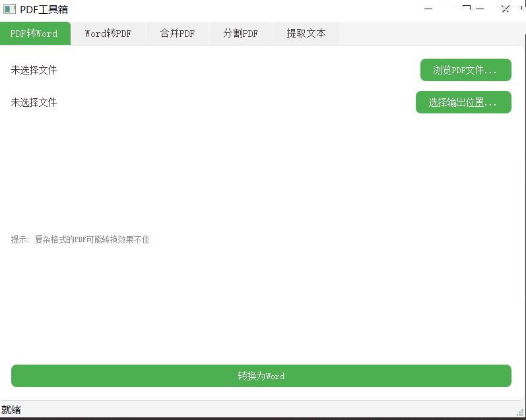Image resolution: width=526 pixels, height=420 pixels.
Task: Click 未选择文件 label beside the output location button
Action: (x=34, y=102)
